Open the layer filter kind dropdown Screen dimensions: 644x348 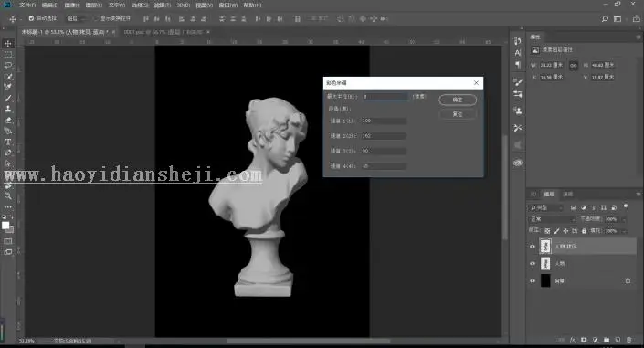pyautogui.click(x=546, y=207)
